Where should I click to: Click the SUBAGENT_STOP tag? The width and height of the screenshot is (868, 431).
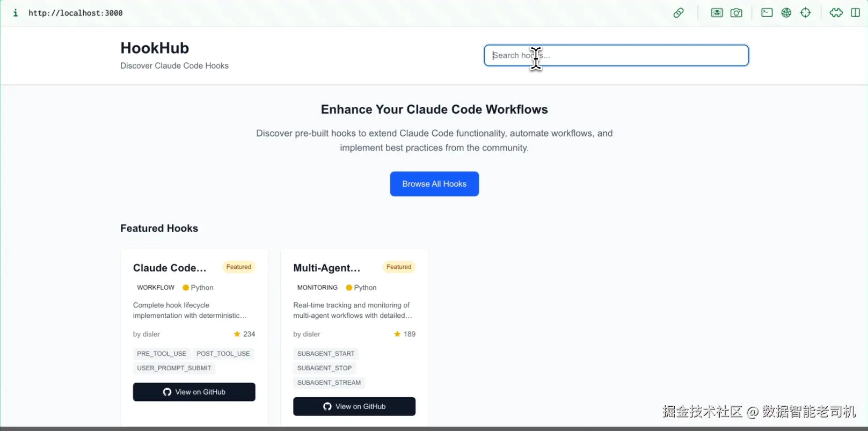tap(324, 368)
